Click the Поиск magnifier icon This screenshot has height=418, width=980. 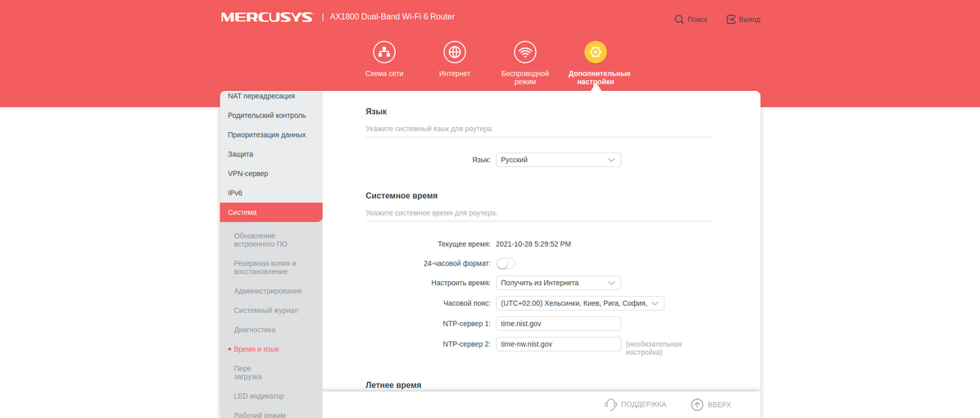click(679, 19)
